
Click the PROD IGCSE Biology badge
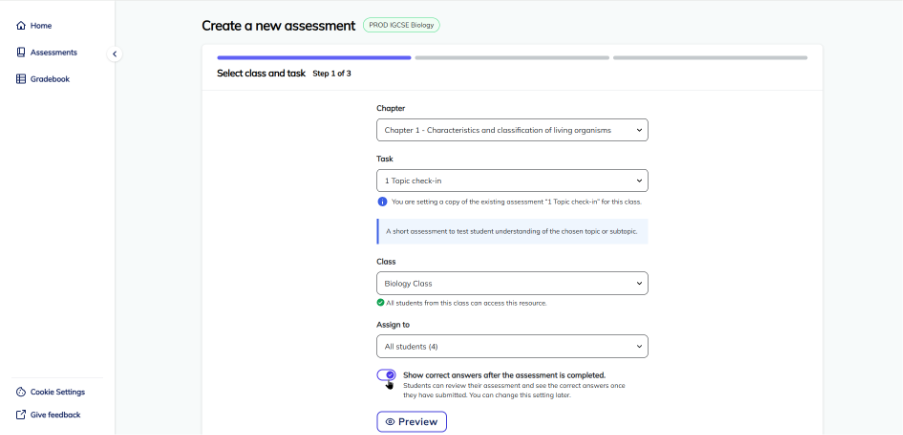tap(401, 25)
